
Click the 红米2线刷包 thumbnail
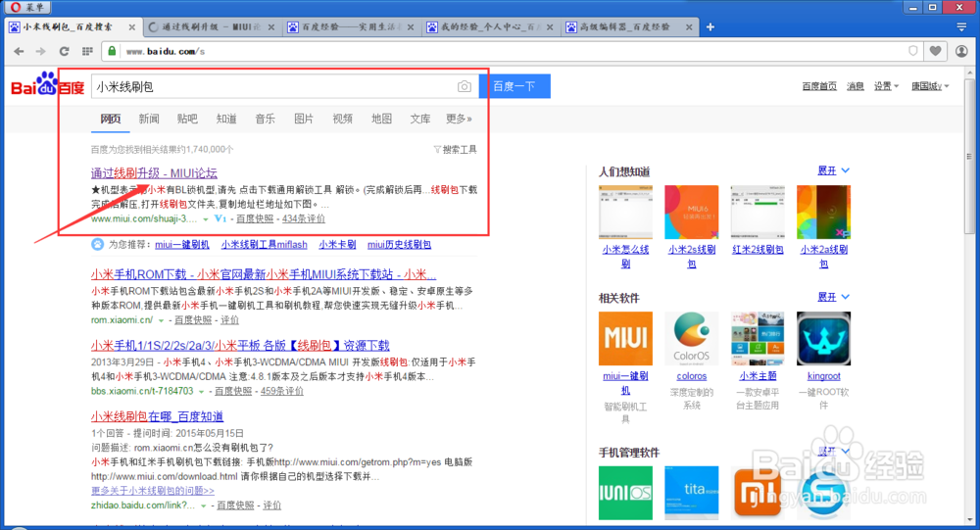coord(758,212)
